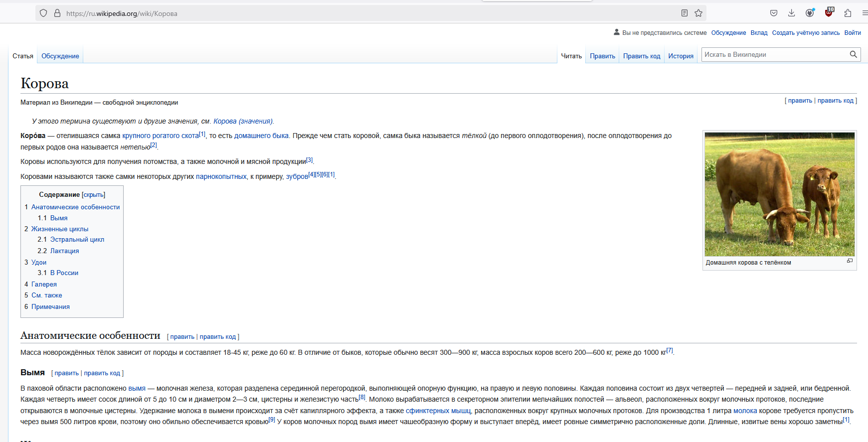The image size is (868, 442).
Task: Click править код link at top right of intro
Action: 836,101
